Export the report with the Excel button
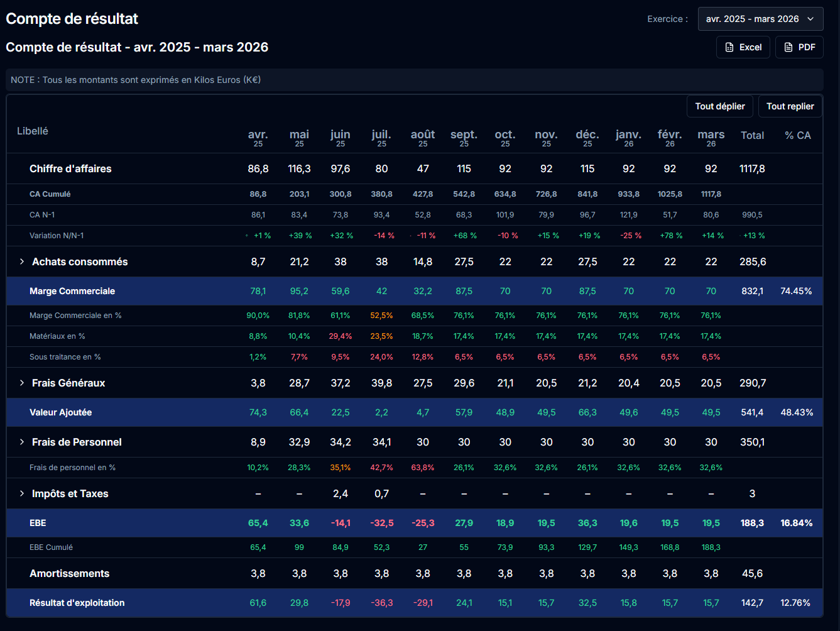This screenshot has width=840, height=631. (743, 47)
